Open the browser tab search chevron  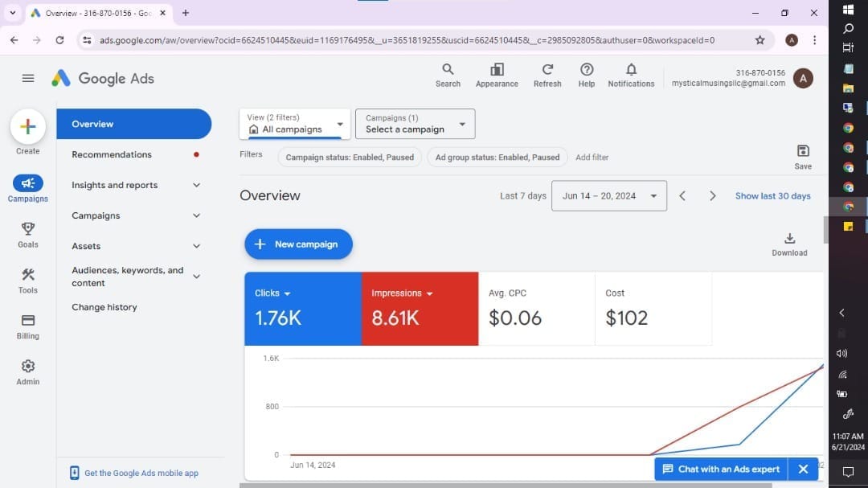(13, 13)
